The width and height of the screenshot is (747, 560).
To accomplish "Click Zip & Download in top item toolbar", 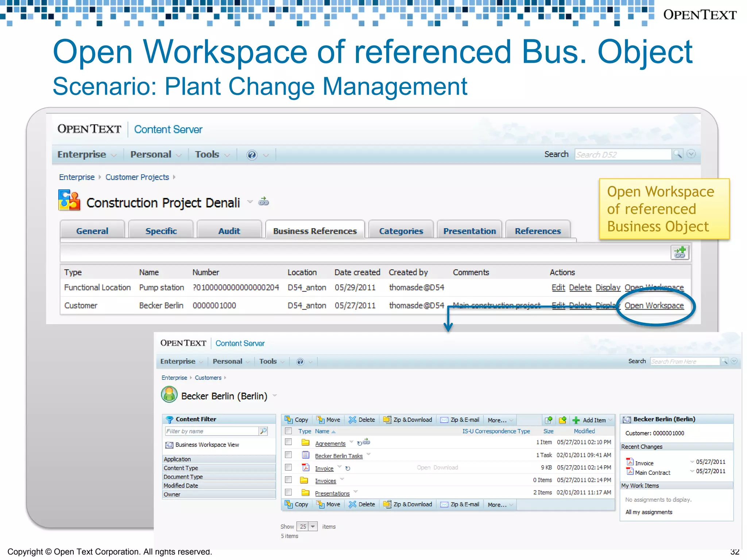I will [x=408, y=420].
